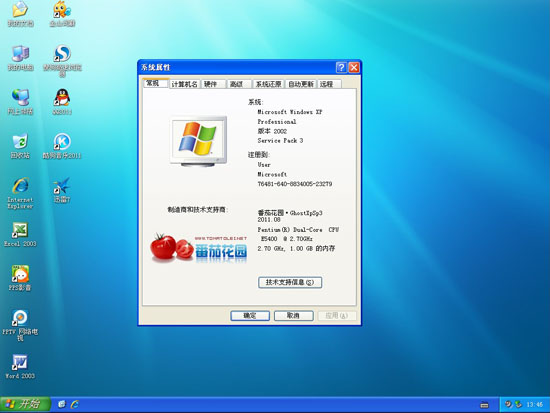
Task: Open the My Documents folder desktop icon
Action: 20,13
